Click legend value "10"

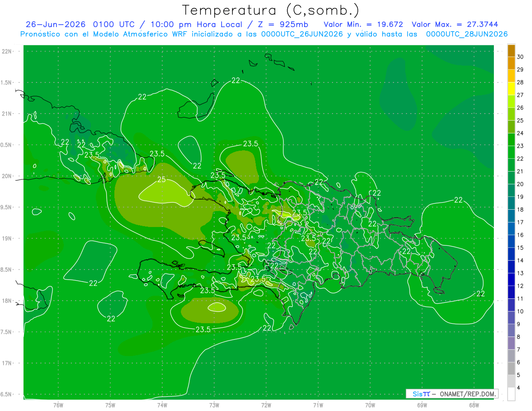coord(520,311)
